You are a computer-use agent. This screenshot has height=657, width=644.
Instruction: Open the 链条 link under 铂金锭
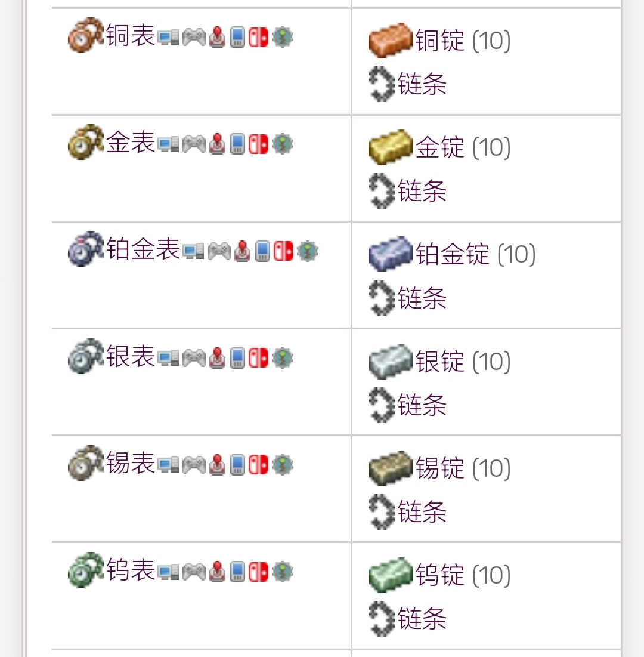[x=422, y=298]
